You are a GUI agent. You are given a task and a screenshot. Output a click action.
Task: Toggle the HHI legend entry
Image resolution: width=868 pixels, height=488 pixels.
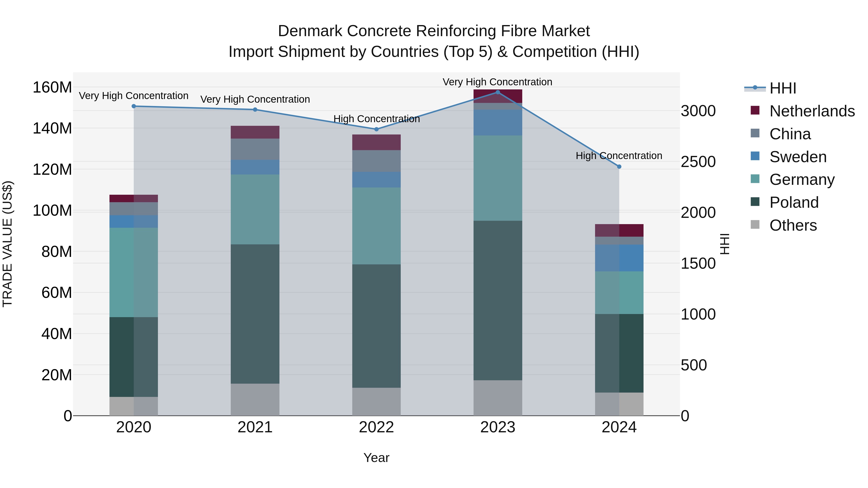tap(770, 88)
